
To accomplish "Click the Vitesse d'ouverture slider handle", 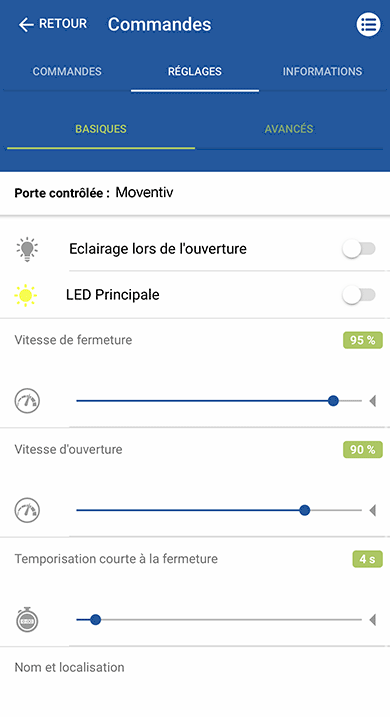I will point(305,510).
